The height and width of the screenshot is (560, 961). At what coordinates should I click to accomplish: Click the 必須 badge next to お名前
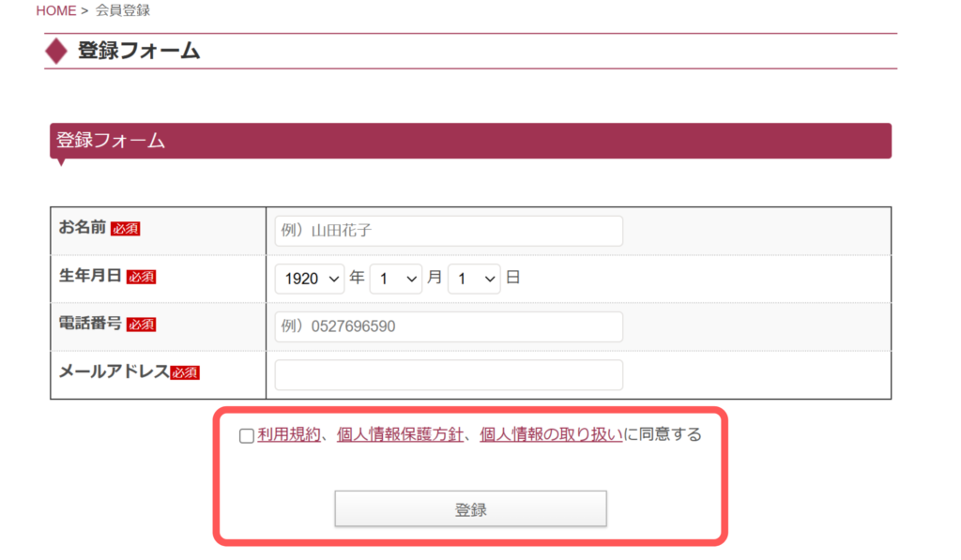click(126, 228)
